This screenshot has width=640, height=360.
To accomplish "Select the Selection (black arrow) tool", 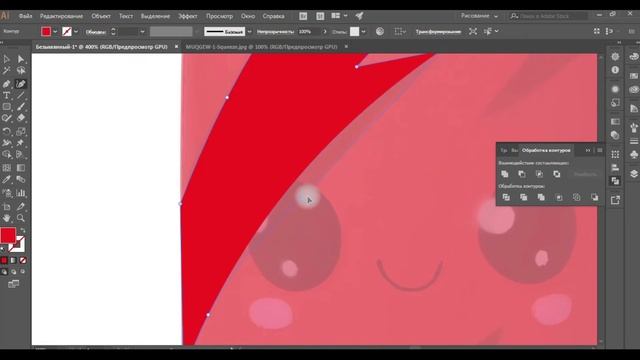I will (7, 60).
